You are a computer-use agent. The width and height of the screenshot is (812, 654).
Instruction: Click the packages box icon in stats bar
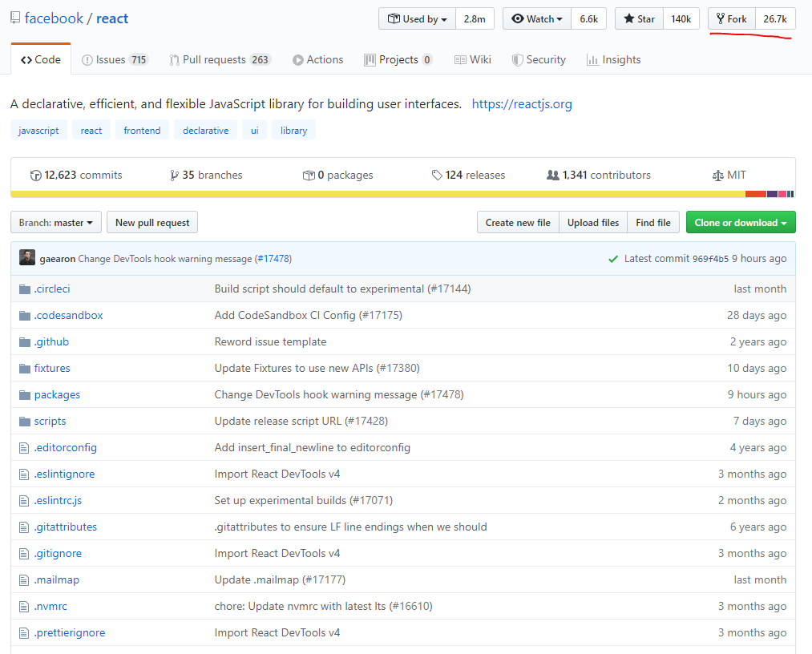[309, 176]
